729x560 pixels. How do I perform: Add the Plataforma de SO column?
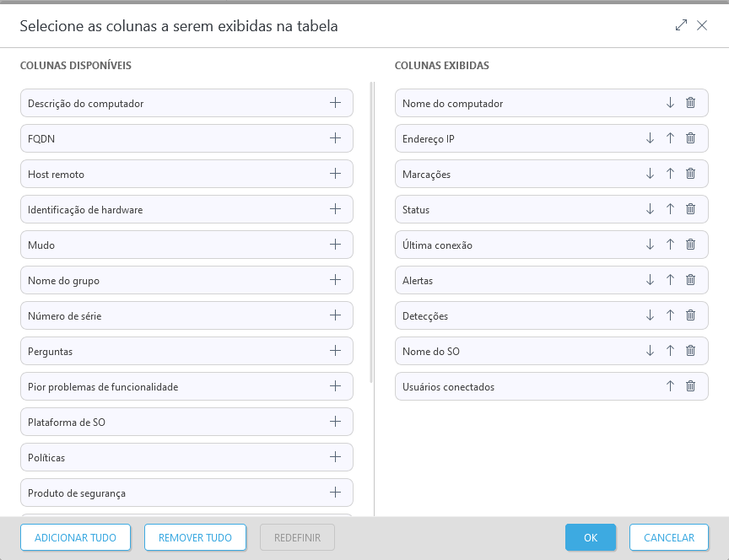(335, 422)
